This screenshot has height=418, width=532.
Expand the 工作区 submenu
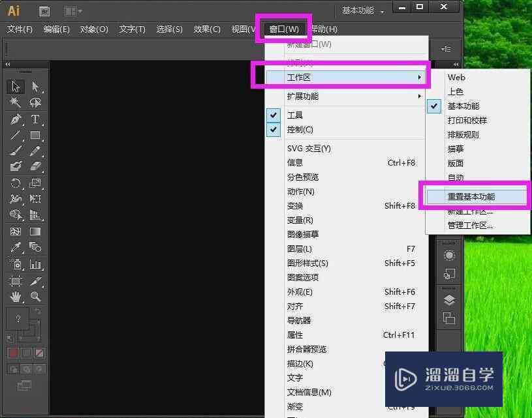coord(345,78)
